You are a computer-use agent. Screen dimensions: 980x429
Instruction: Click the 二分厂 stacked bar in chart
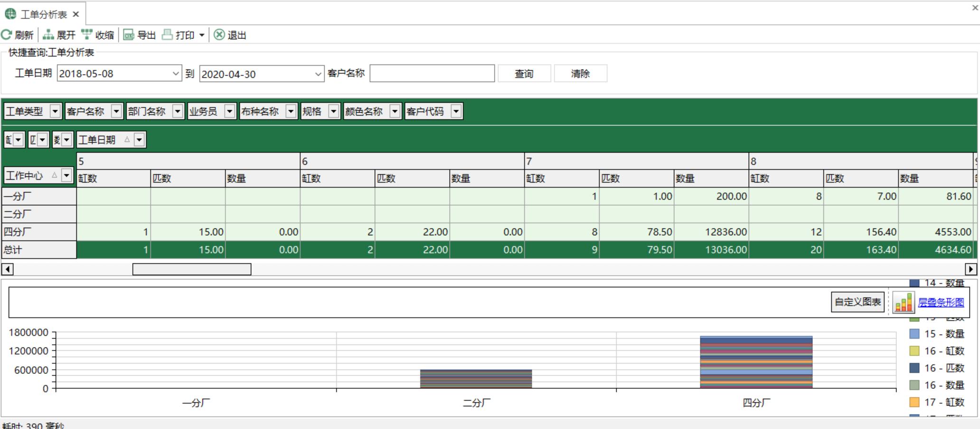(x=476, y=379)
